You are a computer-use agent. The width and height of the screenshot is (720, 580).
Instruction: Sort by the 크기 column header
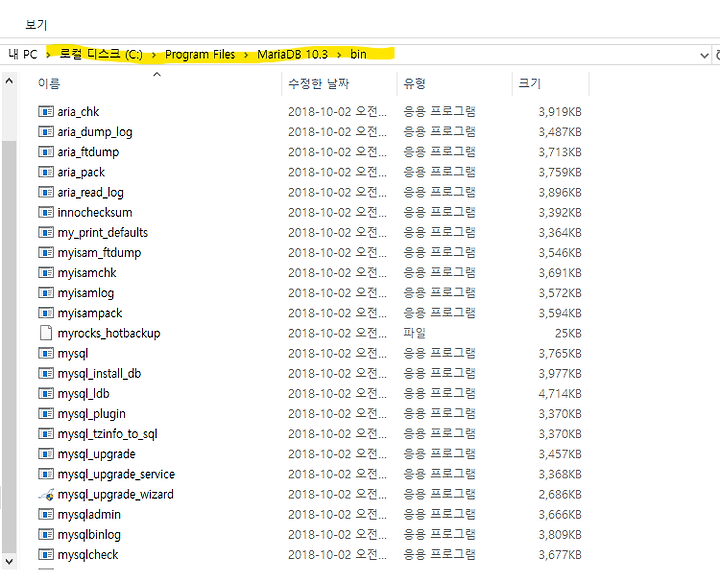(x=529, y=83)
